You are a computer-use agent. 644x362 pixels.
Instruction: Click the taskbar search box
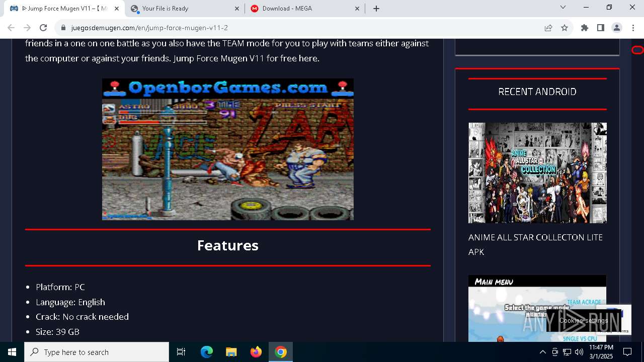97,352
